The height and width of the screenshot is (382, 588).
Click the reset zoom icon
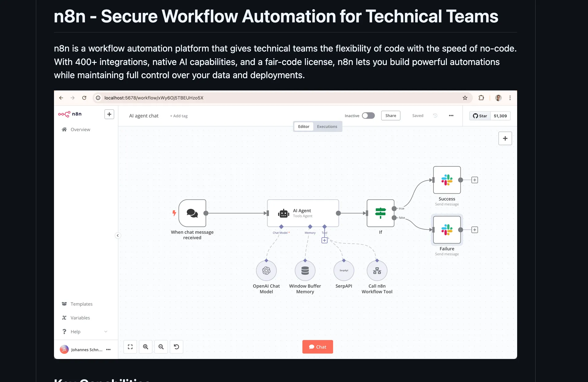(176, 347)
